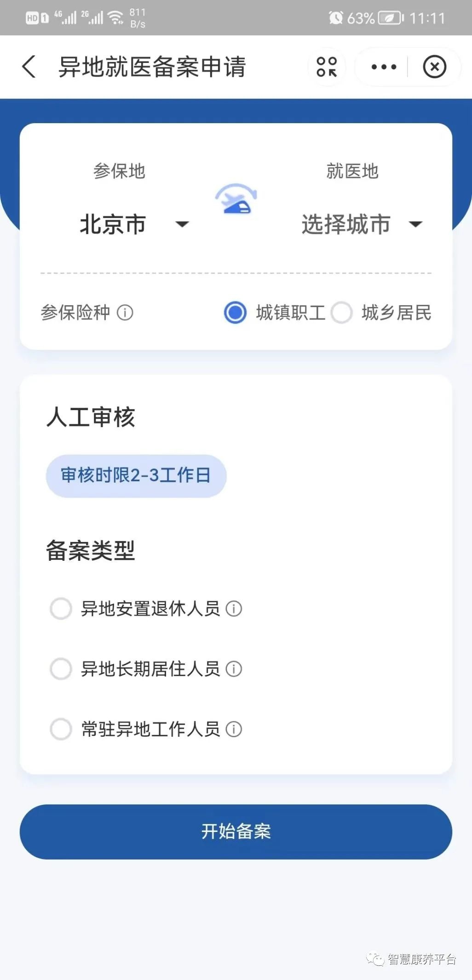Open the three-dot more options menu
Screen dimensions: 472x980
pos(384,67)
